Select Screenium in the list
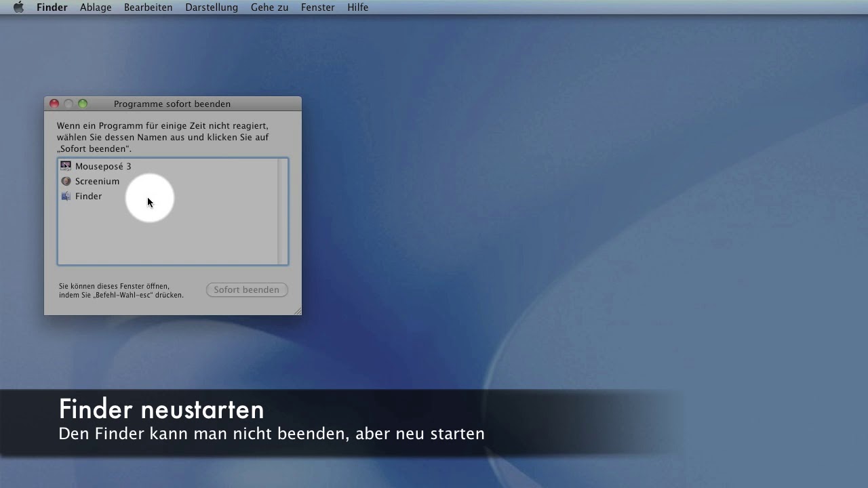This screenshot has width=868, height=488. (x=168, y=181)
